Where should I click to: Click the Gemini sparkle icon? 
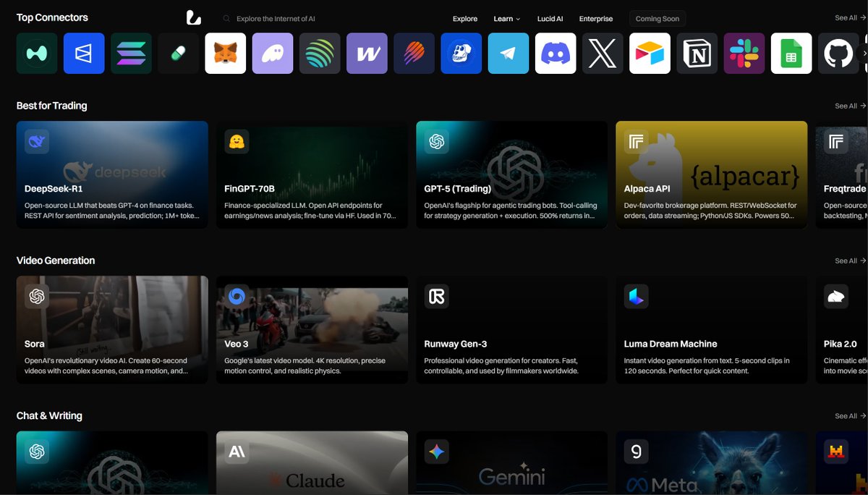[436, 452]
